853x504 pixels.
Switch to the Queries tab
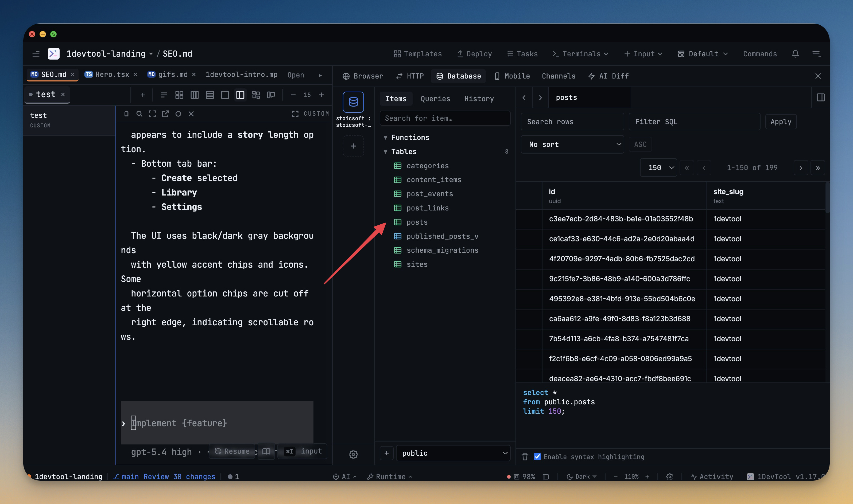click(435, 99)
